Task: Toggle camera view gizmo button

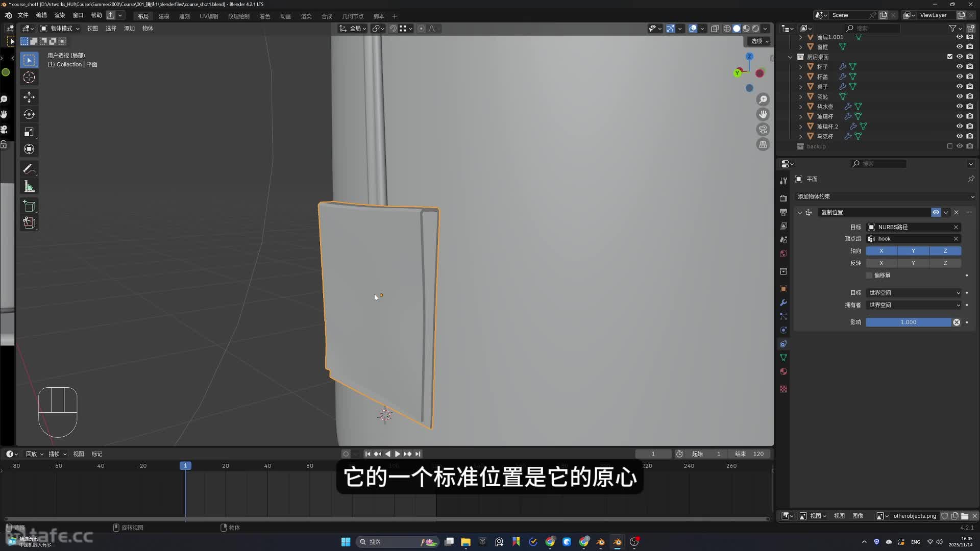Action: 763,130
